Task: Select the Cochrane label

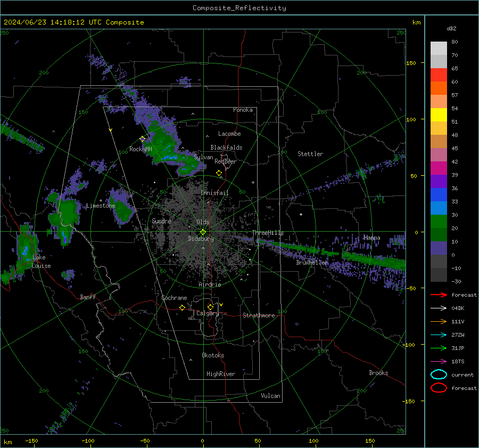Action: tap(174, 298)
